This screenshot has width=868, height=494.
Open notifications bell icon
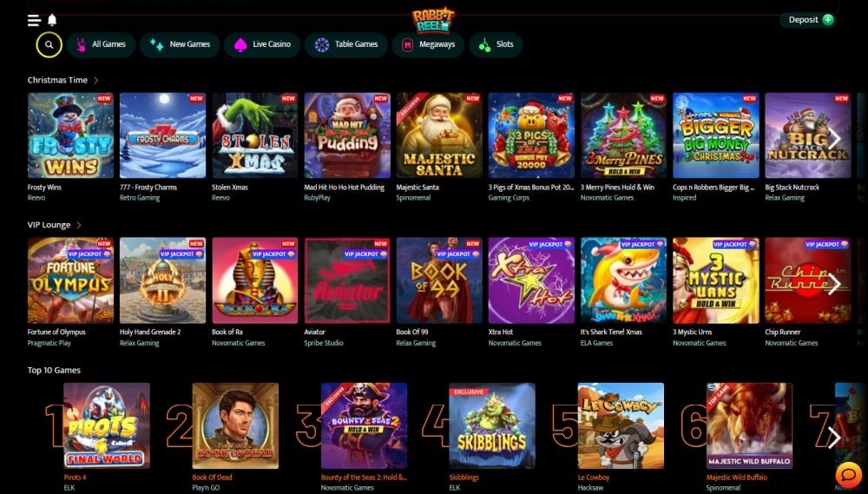[x=52, y=20]
